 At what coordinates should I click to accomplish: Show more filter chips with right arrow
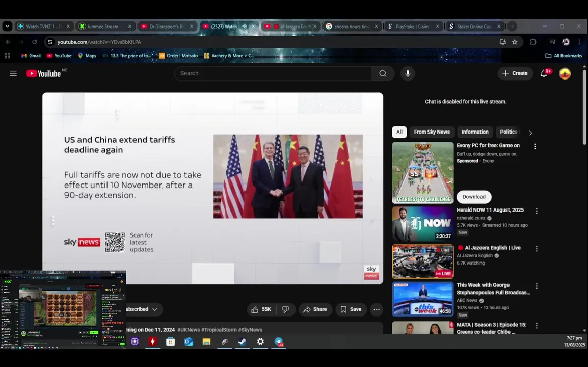click(x=530, y=133)
